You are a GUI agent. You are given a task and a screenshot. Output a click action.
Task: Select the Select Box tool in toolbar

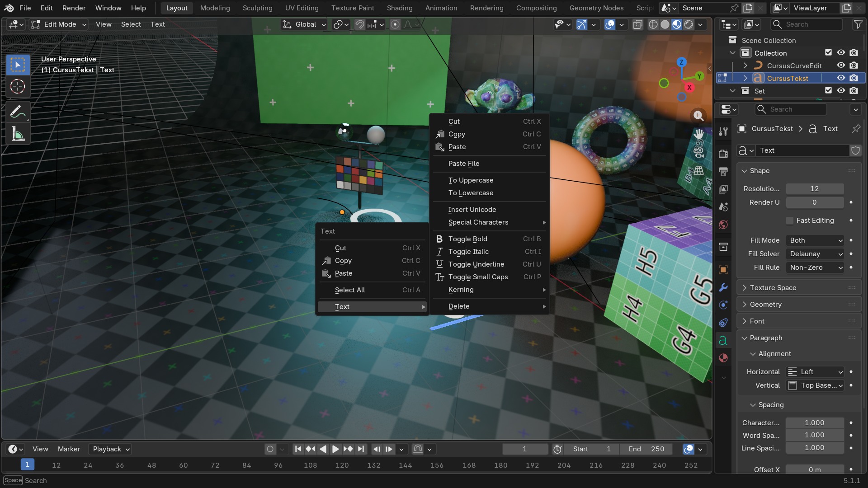tap(18, 65)
